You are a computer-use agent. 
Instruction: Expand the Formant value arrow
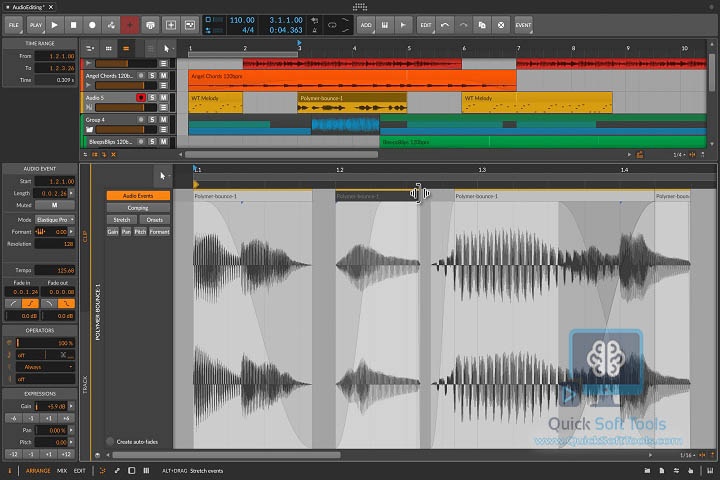click(x=72, y=232)
